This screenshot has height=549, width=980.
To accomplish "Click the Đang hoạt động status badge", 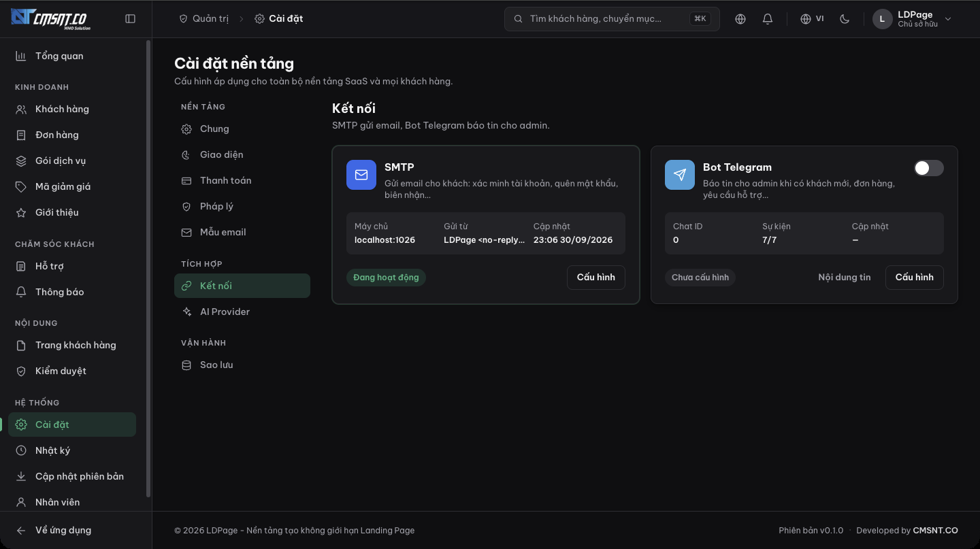I will [x=386, y=278].
